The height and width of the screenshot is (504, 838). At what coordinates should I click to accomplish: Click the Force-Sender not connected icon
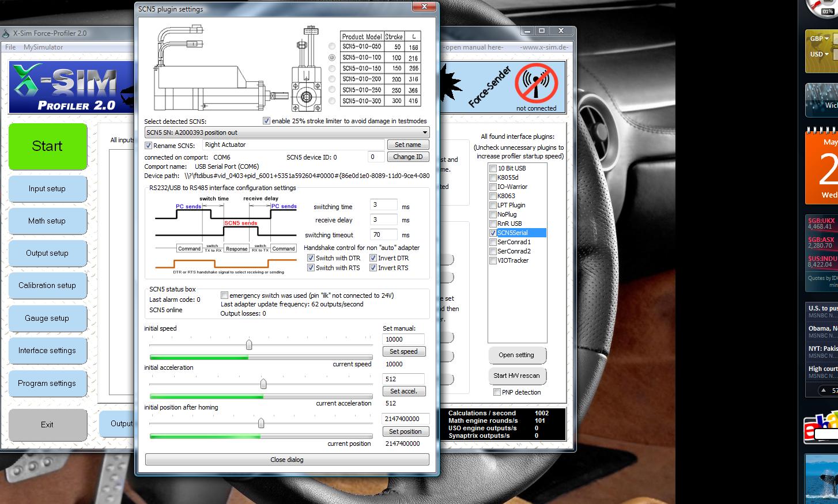[x=536, y=84]
